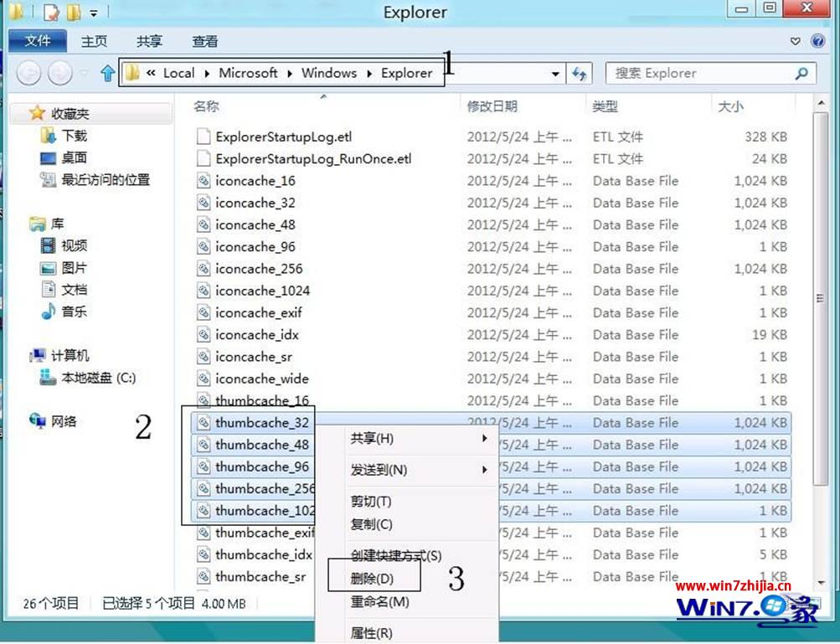Click the Recent places icon in sidebar
840x644 pixels.
pos(49,179)
